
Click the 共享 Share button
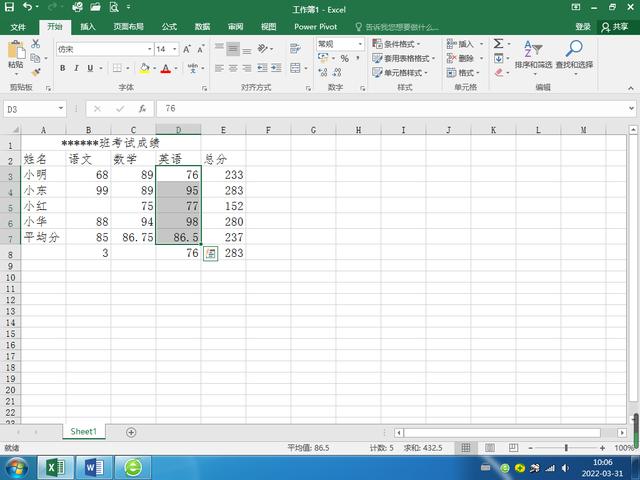[615, 27]
